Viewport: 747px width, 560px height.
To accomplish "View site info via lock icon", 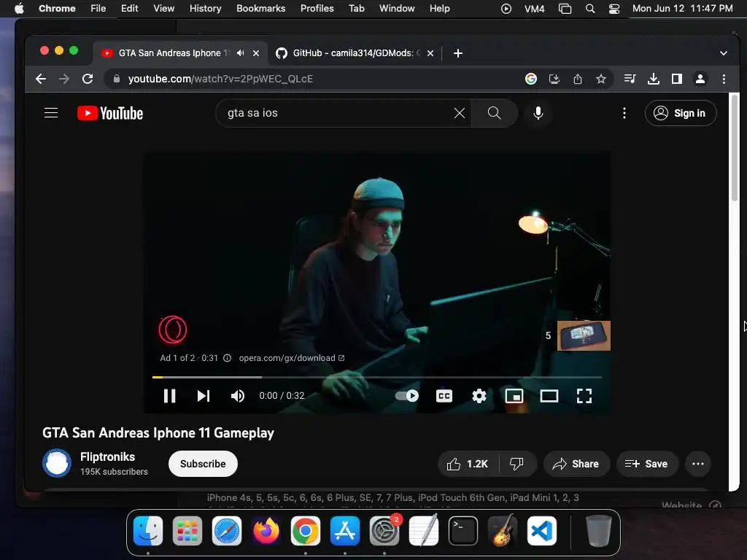I will pyautogui.click(x=116, y=79).
